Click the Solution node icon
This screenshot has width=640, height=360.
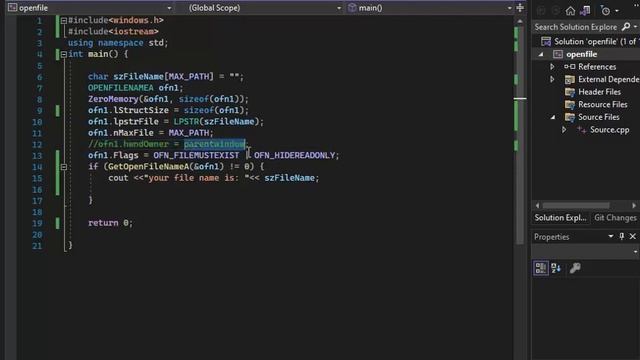coord(546,41)
